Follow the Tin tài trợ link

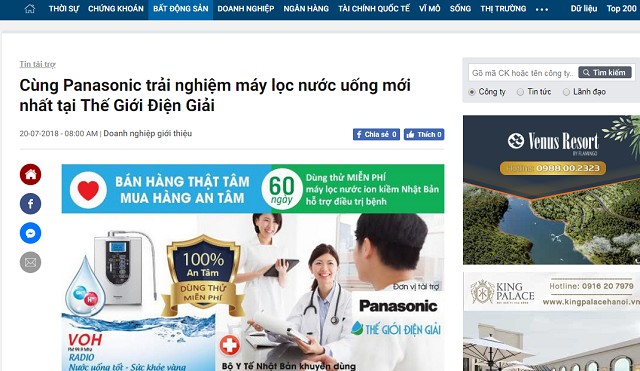click(38, 64)
